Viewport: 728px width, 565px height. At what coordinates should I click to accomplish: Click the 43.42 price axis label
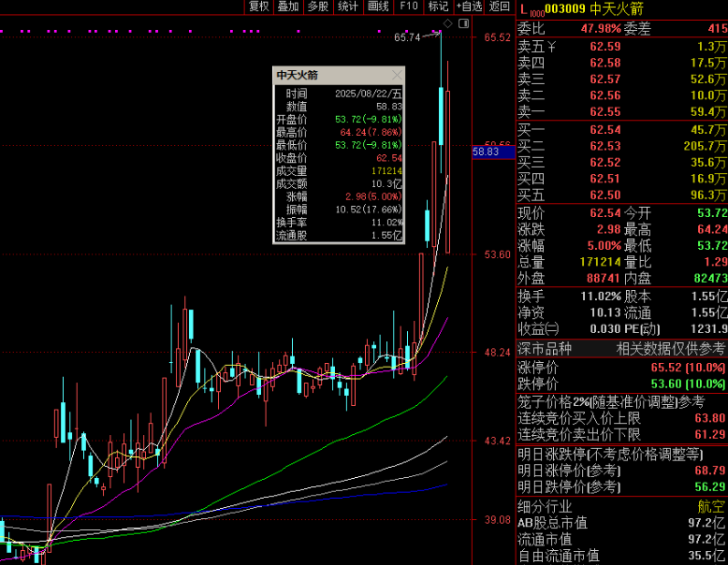click(497, 441)
